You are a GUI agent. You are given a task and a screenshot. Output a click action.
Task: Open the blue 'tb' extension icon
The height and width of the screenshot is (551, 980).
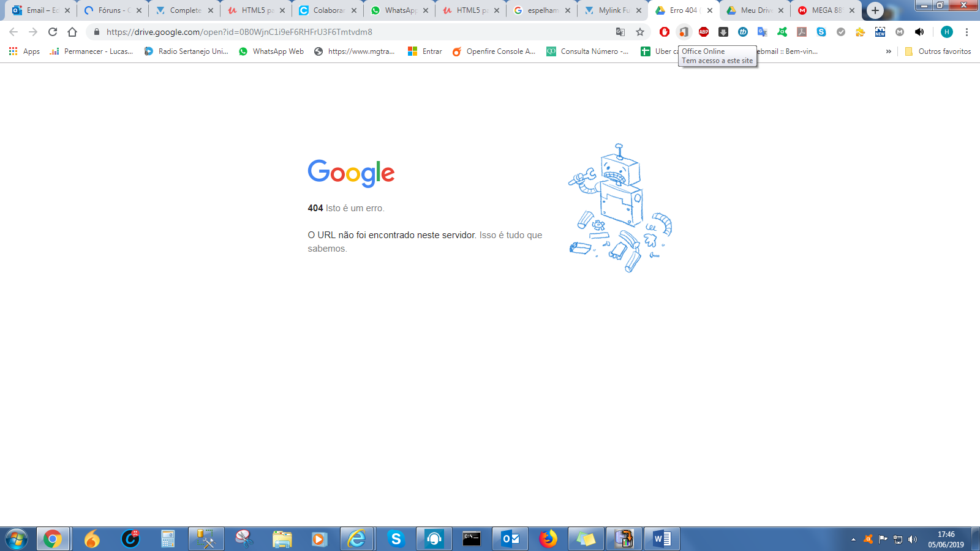pos(743,32)
